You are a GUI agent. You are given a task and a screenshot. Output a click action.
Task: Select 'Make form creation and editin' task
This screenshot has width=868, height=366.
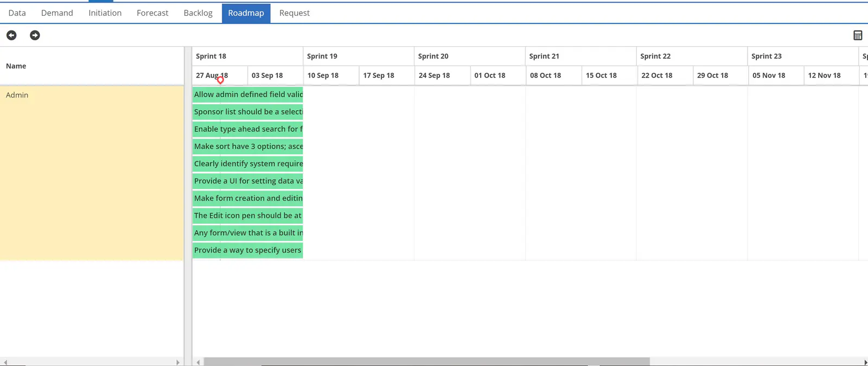click(x=248, y=198)
